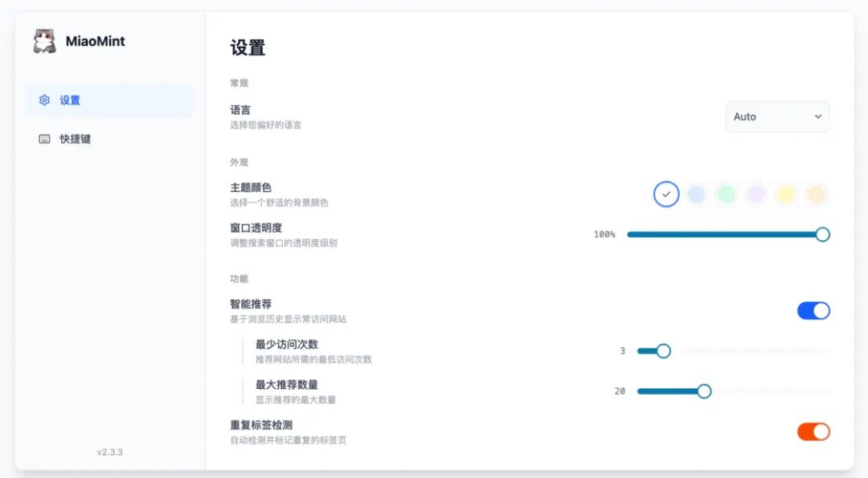
Task: Click the 最少访问次数 label
Action: coord(287,344)
